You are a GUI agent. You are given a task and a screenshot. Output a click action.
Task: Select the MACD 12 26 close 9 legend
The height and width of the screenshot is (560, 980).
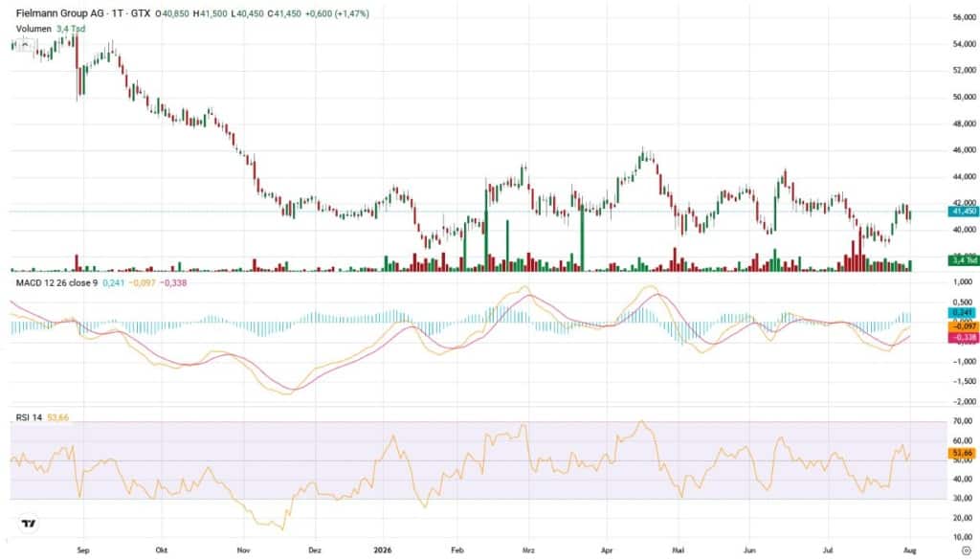click(x=56, y=283)
